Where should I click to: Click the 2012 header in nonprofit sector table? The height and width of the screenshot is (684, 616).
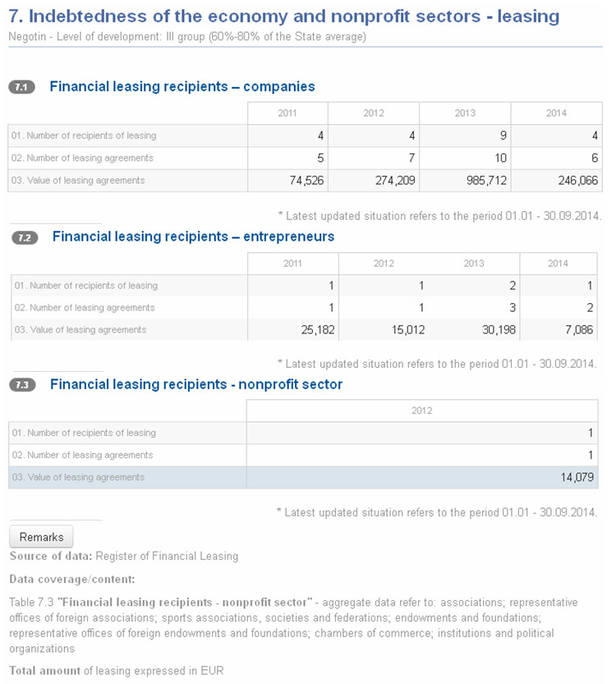pos(422,411)
